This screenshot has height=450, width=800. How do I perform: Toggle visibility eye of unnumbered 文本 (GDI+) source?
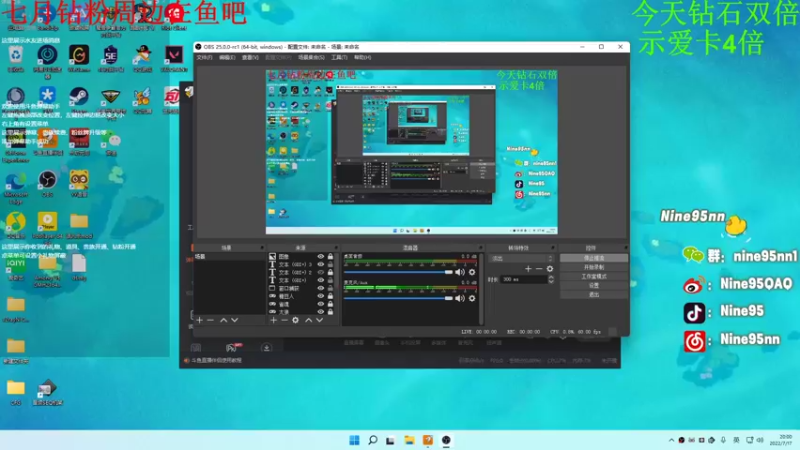coord(320,280)
